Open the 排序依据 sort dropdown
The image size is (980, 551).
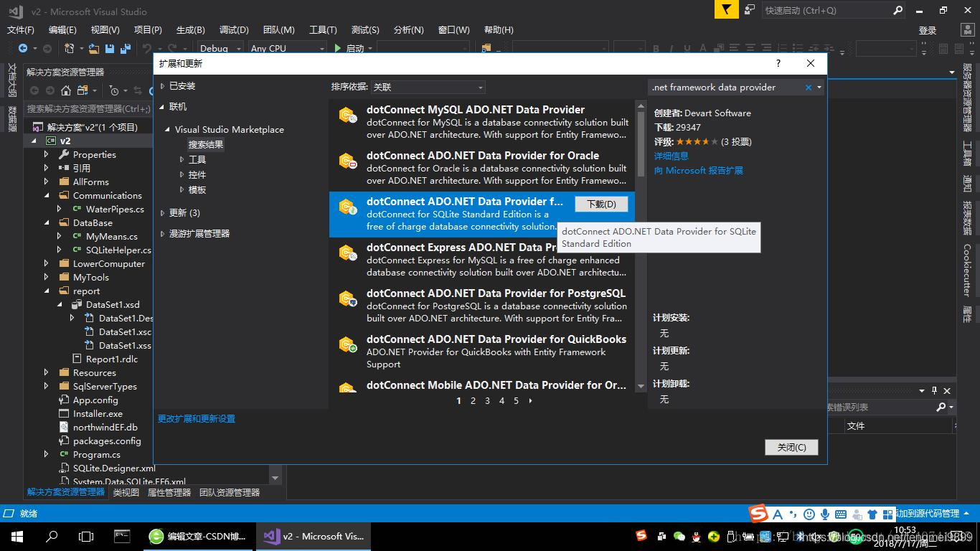428,87
